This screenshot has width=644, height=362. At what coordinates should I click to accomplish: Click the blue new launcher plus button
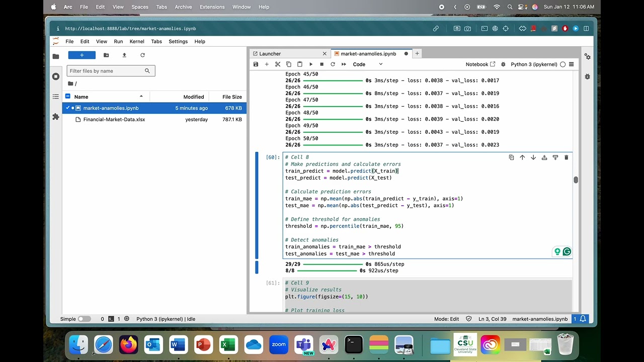pyautogui.click(x=82, y=55)
